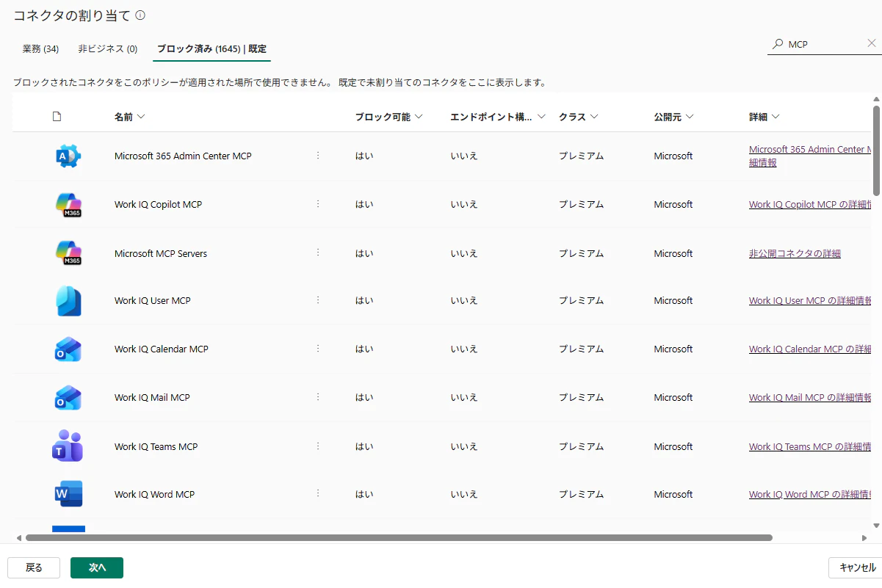Open Work IQ Calendar MCP details link
Screen dimensions: 882x588
[x=810, y=349]
